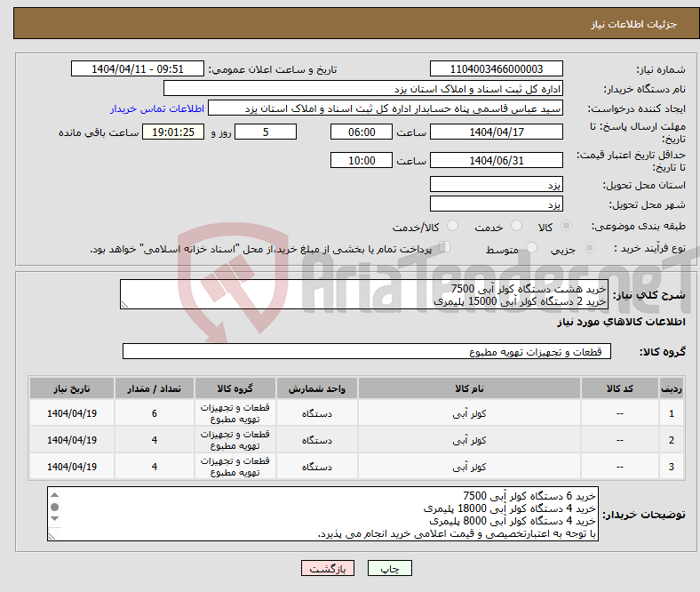Click the remaining time field 19:01:25
Screen dimensions: 700x592
[x=172, y=132]
